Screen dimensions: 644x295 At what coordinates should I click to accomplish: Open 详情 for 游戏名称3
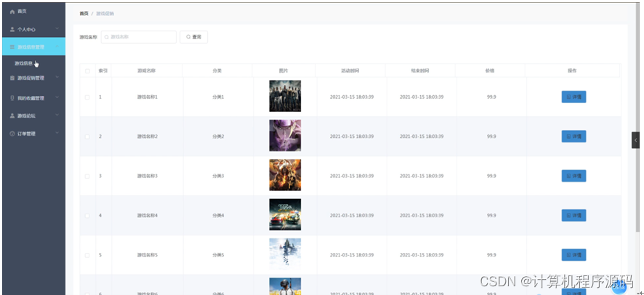click(573, 176)
